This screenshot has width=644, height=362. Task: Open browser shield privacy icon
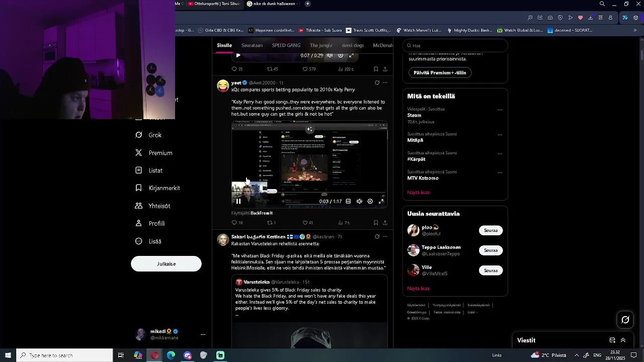point(560,18)
